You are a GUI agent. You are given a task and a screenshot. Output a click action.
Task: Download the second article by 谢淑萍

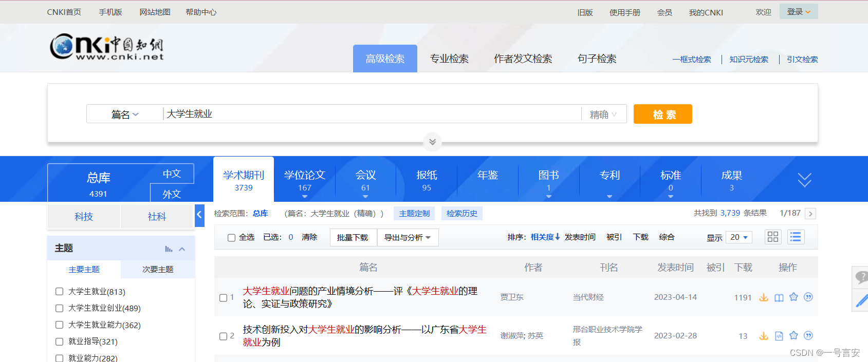[764, 336]
